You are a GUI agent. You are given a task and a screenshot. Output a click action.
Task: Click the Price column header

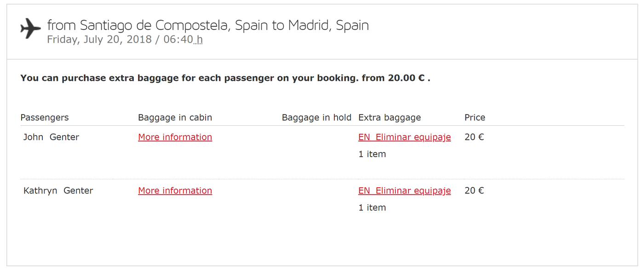[475, 117]
